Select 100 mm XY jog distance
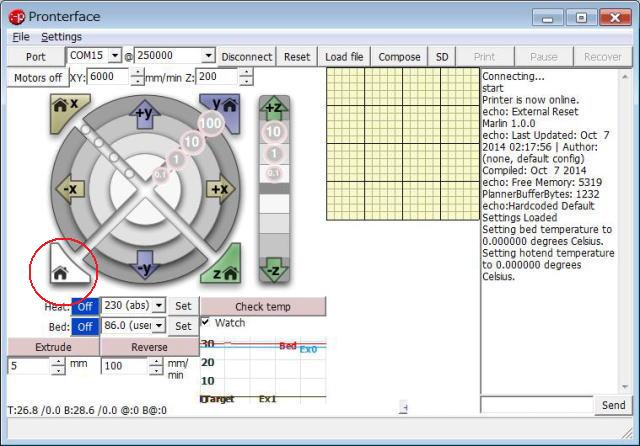 211,123
